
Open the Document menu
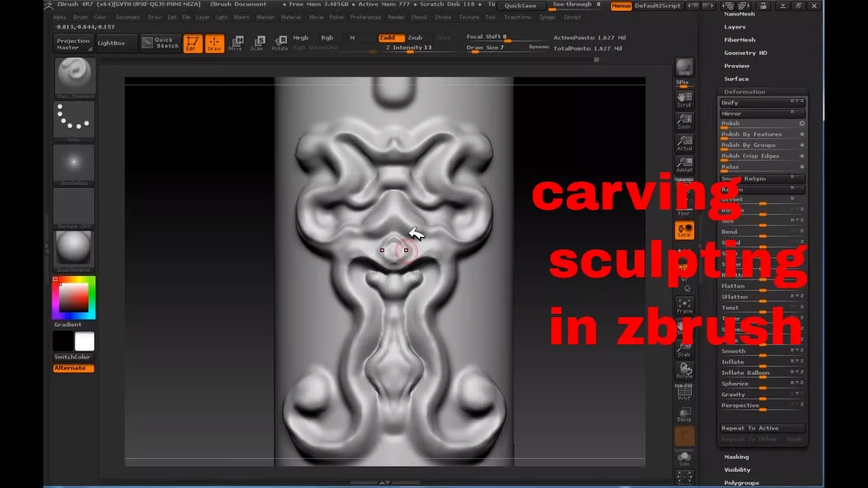pyautogui.click(x=127, y=17)
